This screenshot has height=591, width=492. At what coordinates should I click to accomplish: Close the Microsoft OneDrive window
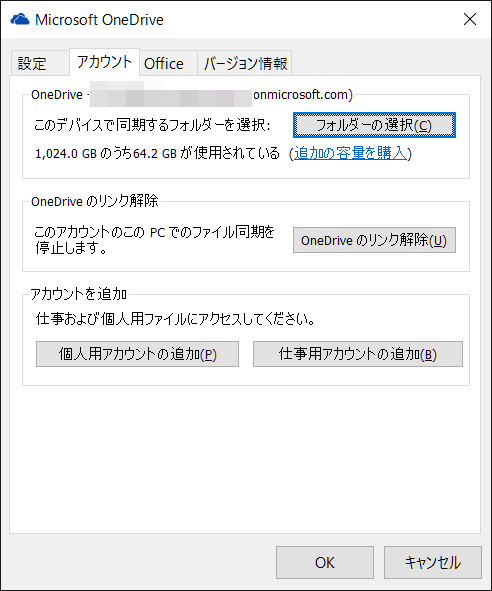[x=470, y=19]
